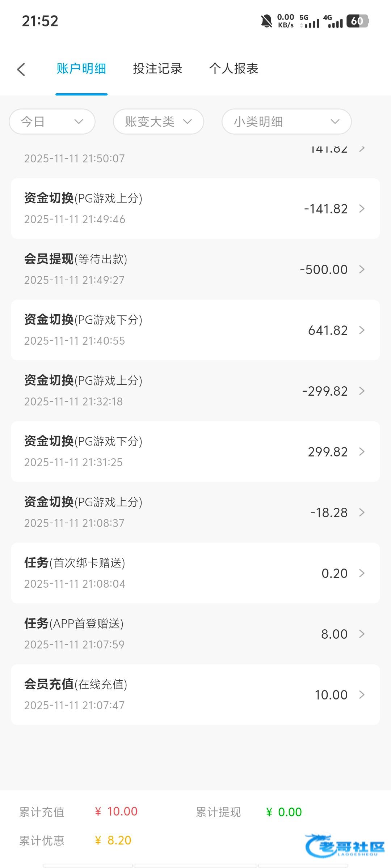The height and width of the screenshot is (868, 391).
Task: Tap the 老哥社区 watermark logo
Action: coord(345,846)
